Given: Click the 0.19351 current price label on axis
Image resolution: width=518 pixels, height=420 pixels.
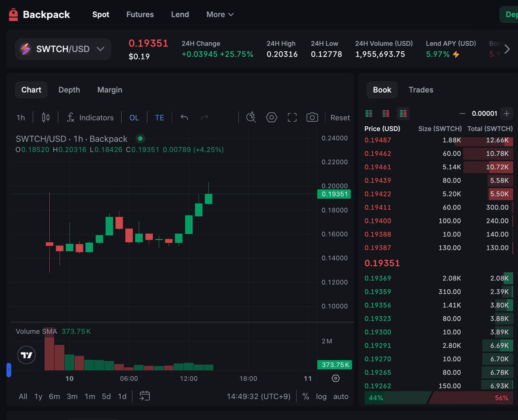Looking at the screenshot, I should [x=334, y=194].
